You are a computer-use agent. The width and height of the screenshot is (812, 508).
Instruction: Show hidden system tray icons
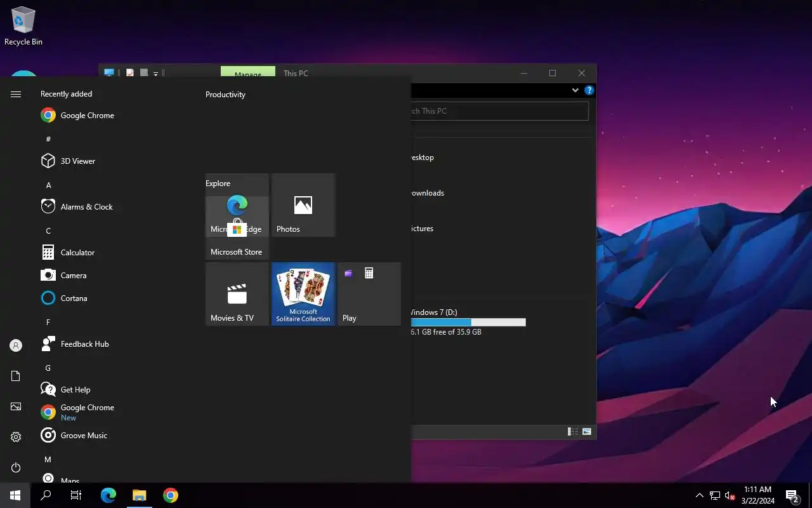tap(699, 495)
